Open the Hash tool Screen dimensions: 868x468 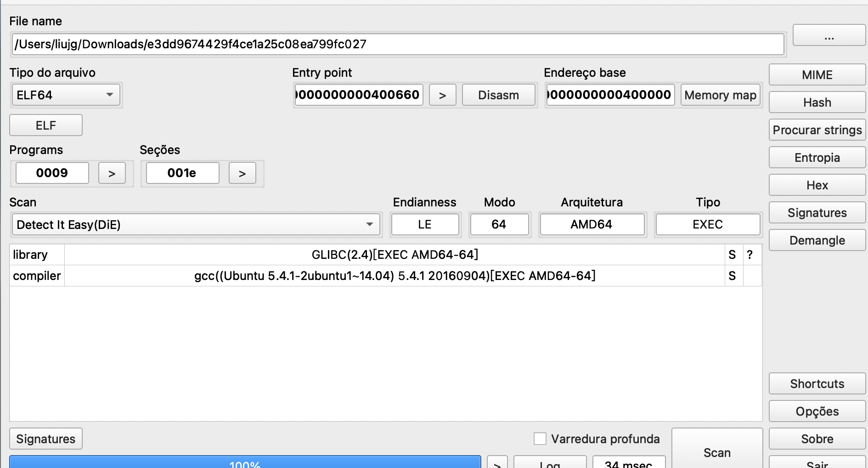(x=817, y=103)
